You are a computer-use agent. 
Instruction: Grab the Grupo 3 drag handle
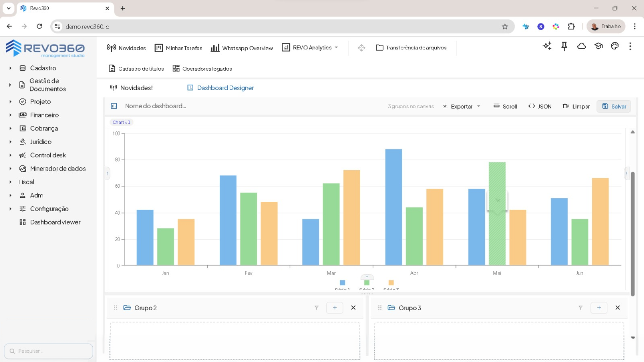point(380,308)
